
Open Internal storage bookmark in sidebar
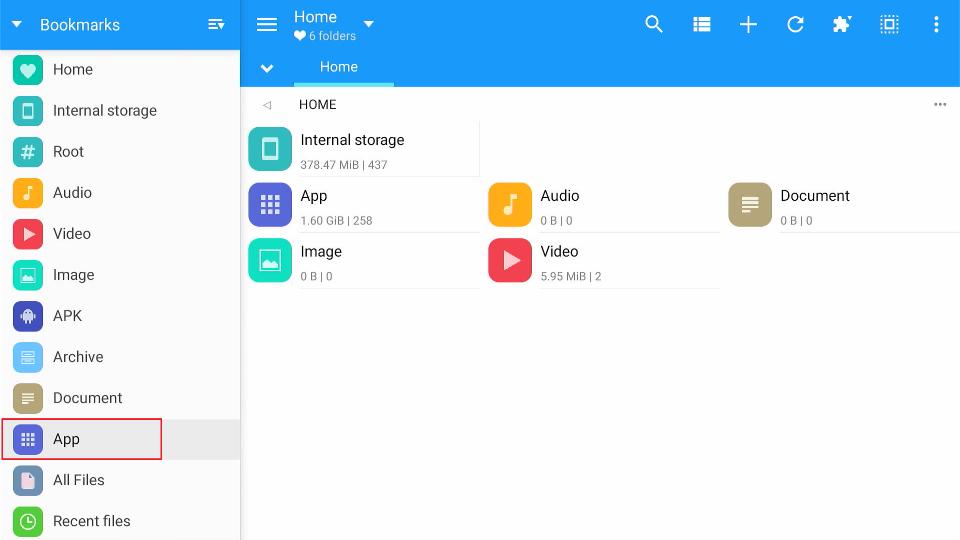(x=120, y=111)
